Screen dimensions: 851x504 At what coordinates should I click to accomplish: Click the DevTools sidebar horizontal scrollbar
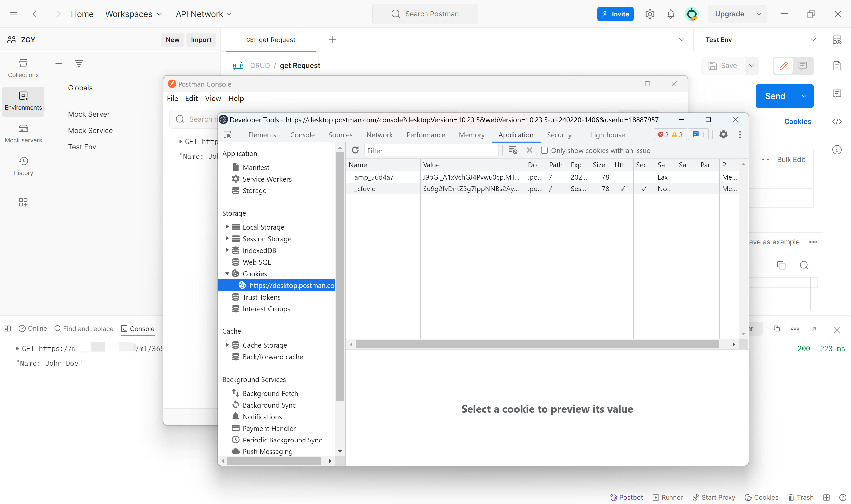[x=274, y=461]
